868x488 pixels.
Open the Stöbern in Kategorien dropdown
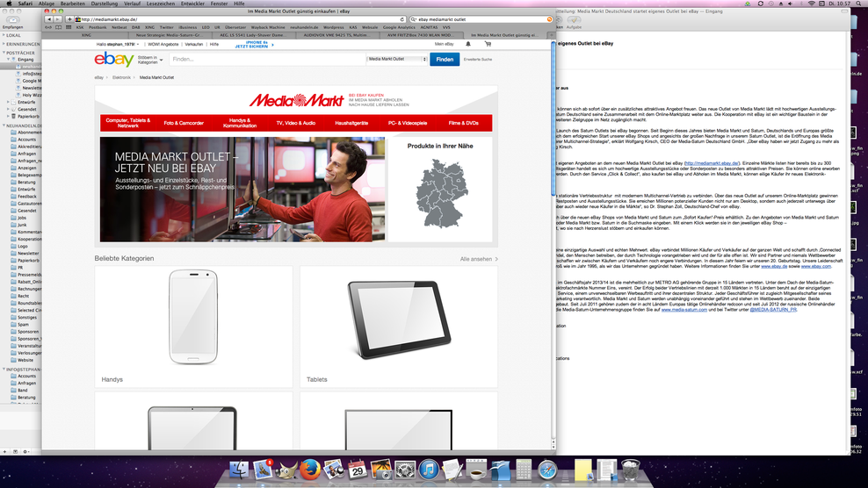coord(150,59)
